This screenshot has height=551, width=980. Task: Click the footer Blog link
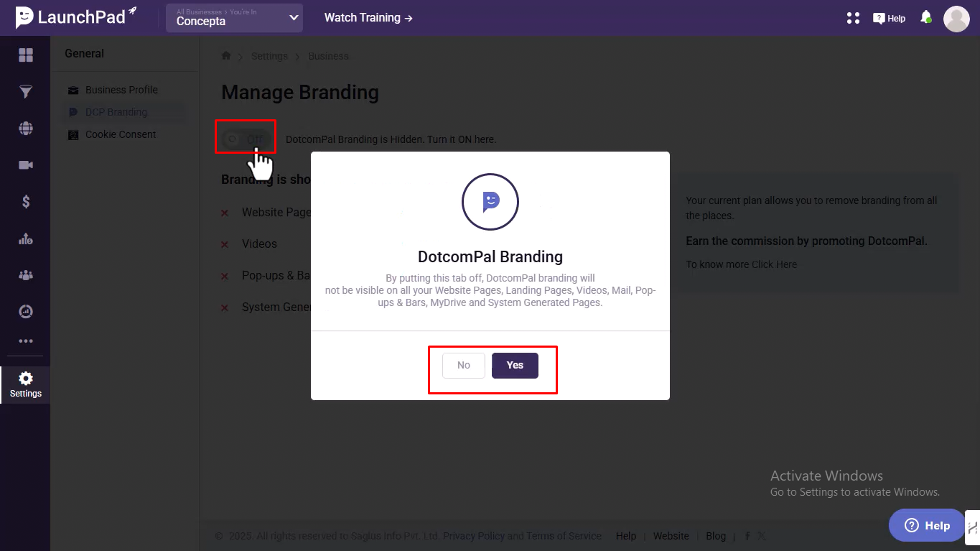click(716, 536)
